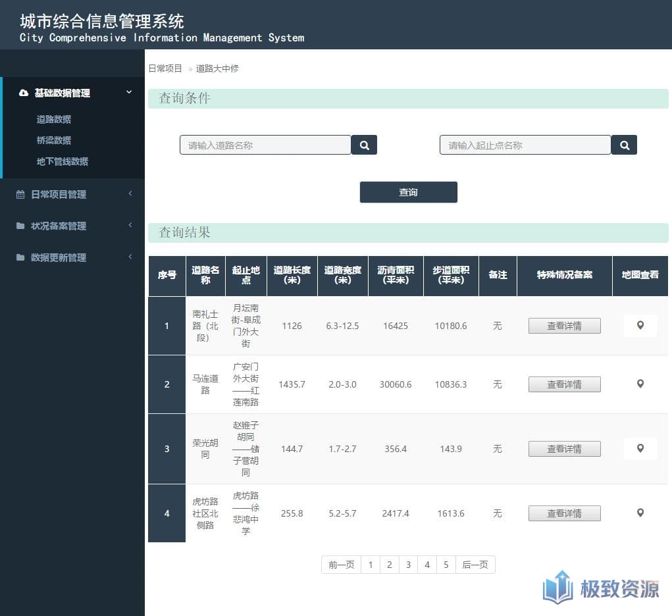
Task: Click the 备注 column header
Action: pyautogui.click(x=498, y=276)
